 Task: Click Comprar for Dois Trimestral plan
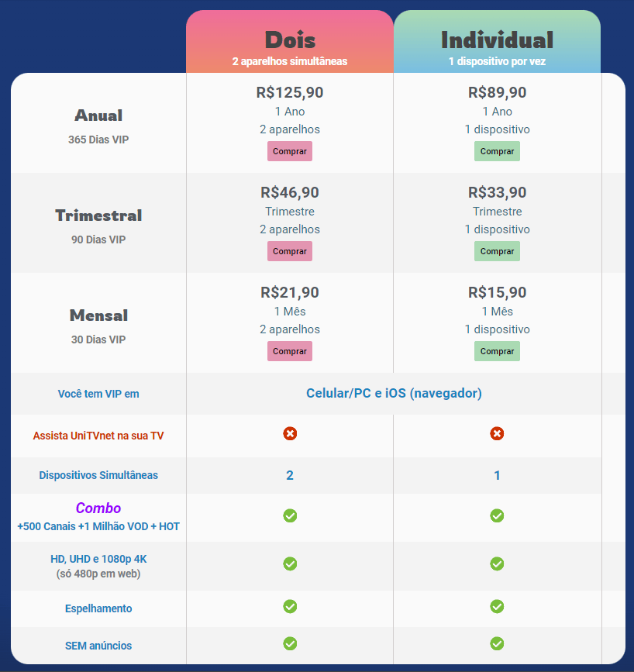click(290, 251)
